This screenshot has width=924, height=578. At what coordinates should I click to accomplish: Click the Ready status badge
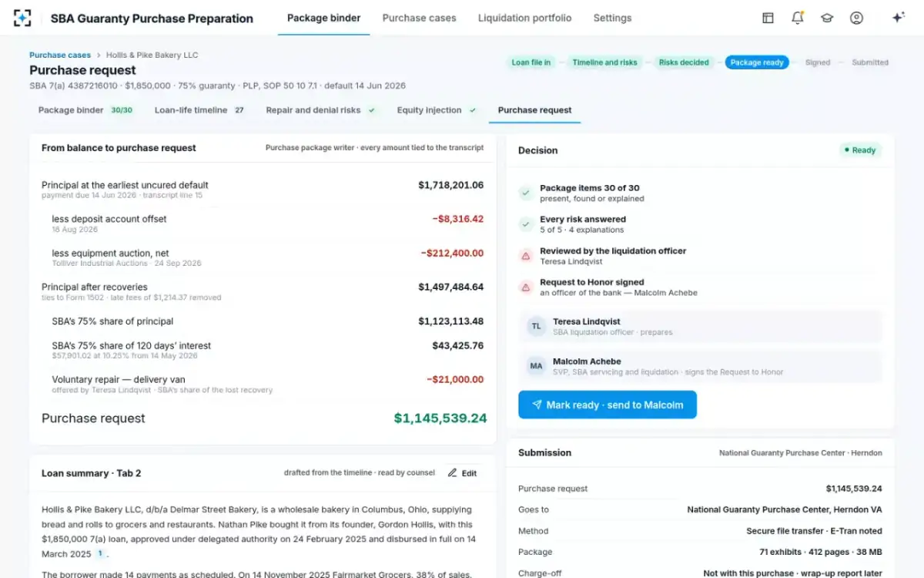pos(859,150)
